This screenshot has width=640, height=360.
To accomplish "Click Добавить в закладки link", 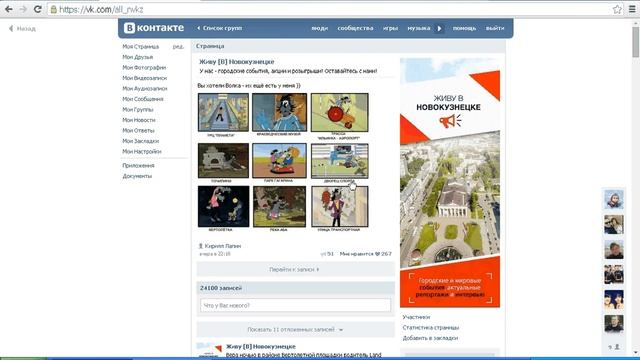I will [430, 338].
